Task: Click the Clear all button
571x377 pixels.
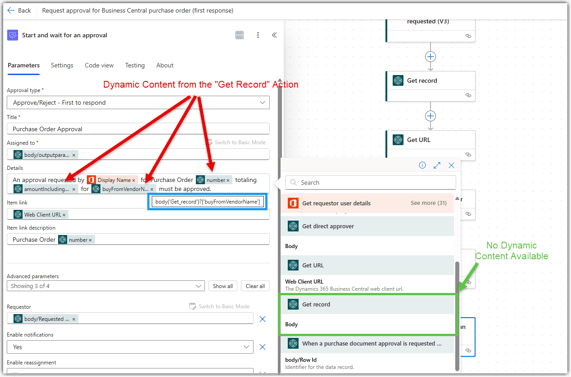Action: [255, 286]
